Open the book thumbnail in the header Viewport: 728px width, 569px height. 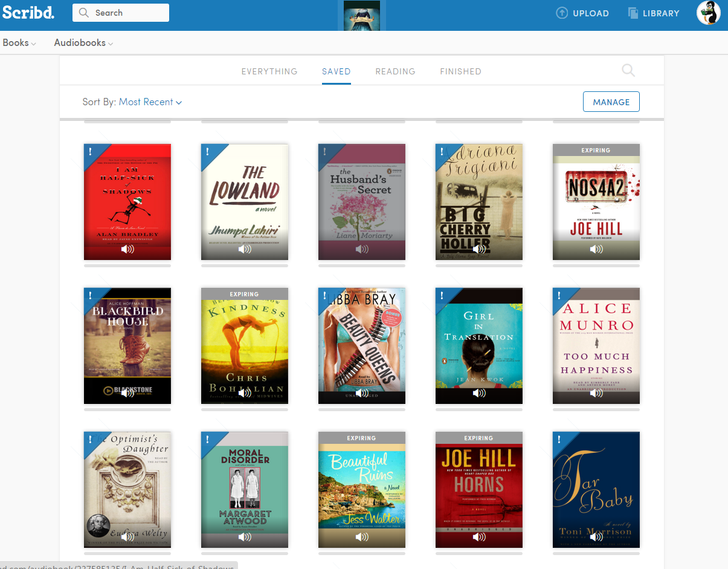tap(362, 15)
